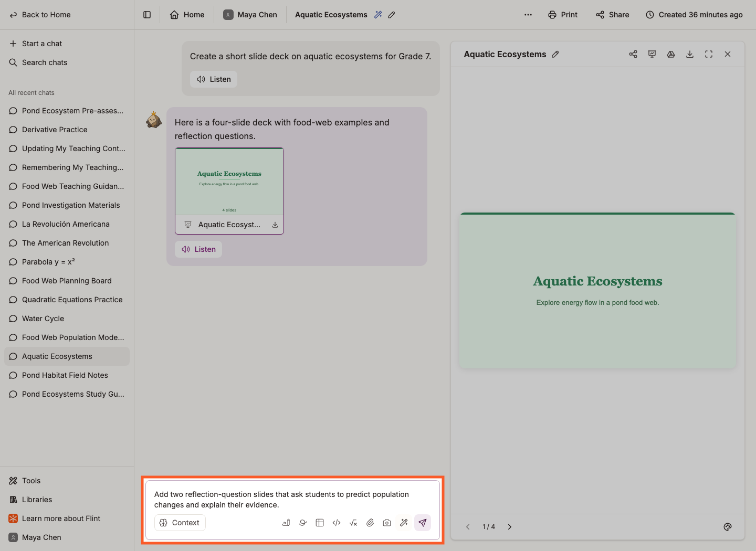This screenshot has width=756, height=551.
Task: Click Share in the top bar
Action: click(613, 15)
